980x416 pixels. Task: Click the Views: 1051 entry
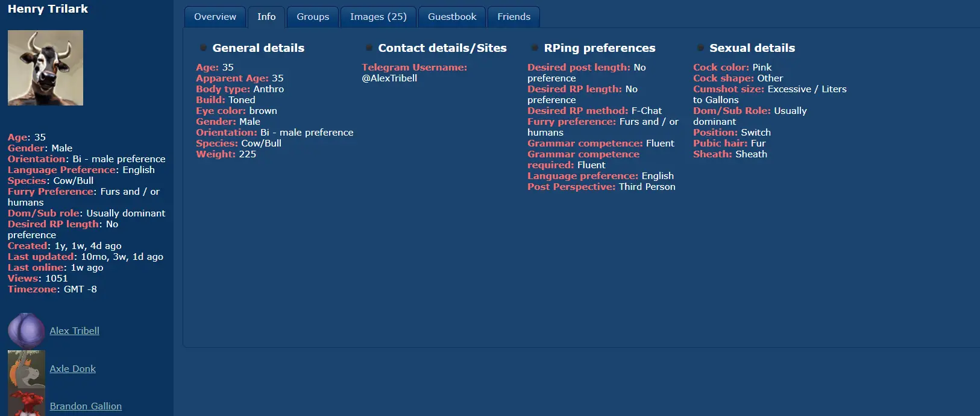[38, 279]
